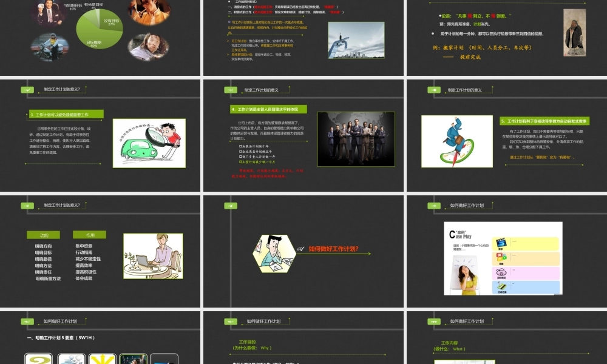Select the yellow arrow burst icon in the 5W1H row
Image resolution: width=607 pixels, height=364 pixels.
point(102,359)
